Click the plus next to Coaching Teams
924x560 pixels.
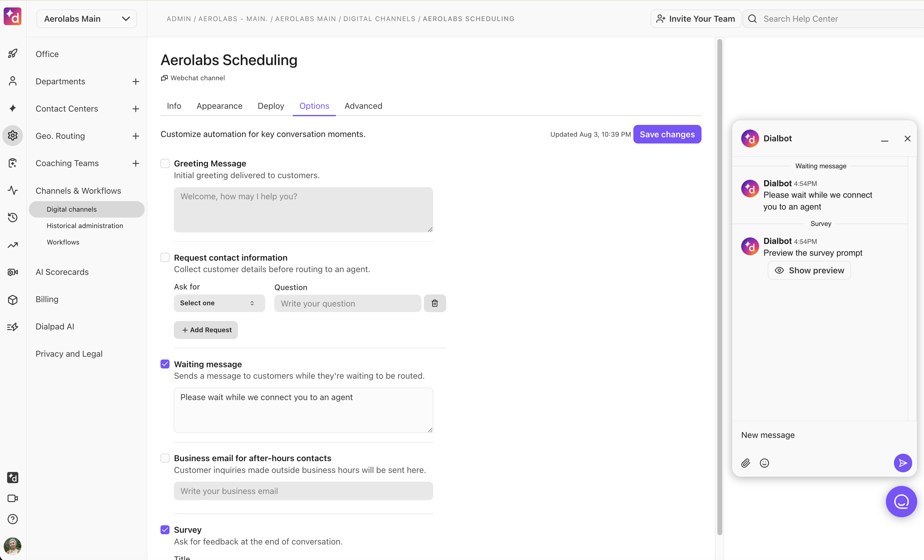(x=136, y=163)
